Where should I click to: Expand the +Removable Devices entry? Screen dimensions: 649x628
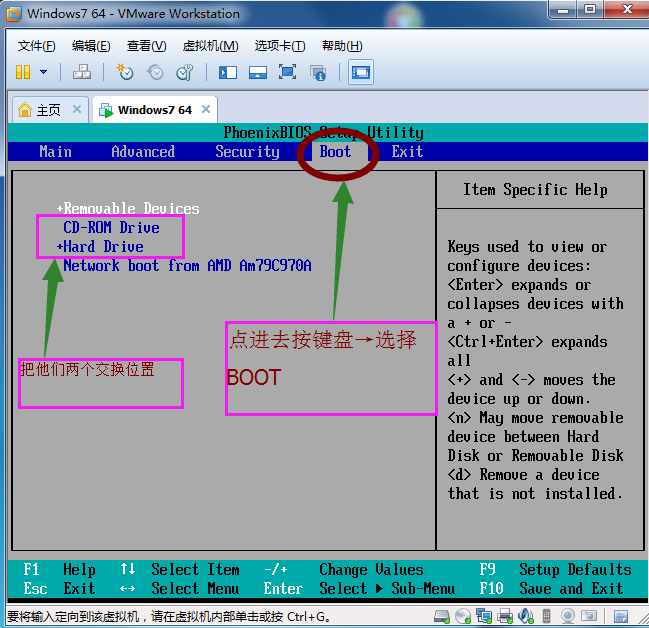click(128, 208)
